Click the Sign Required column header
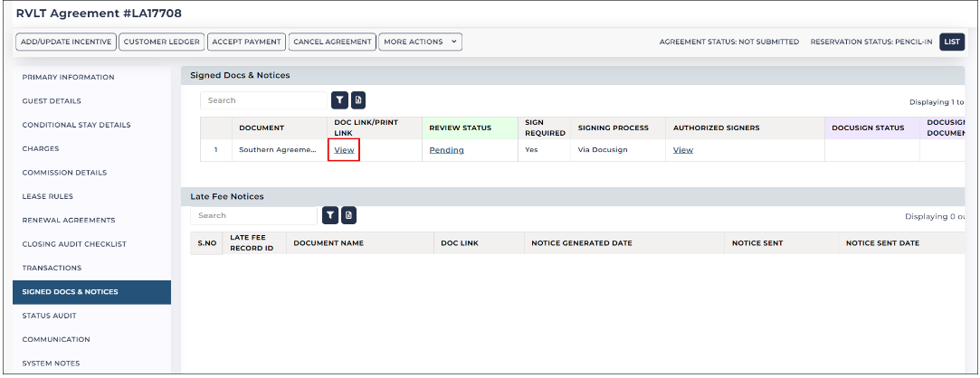Viewport: 980px width, 378px height. click(545, 128)
